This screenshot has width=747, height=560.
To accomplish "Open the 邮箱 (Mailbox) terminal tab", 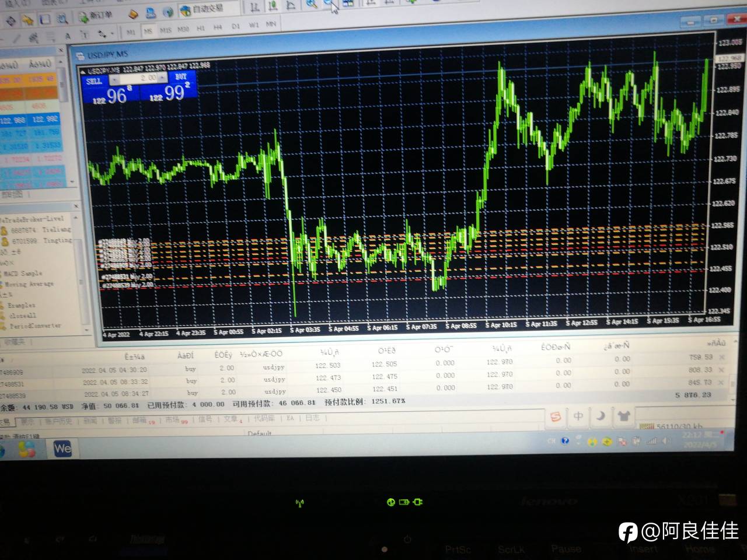I will point(139,419).
